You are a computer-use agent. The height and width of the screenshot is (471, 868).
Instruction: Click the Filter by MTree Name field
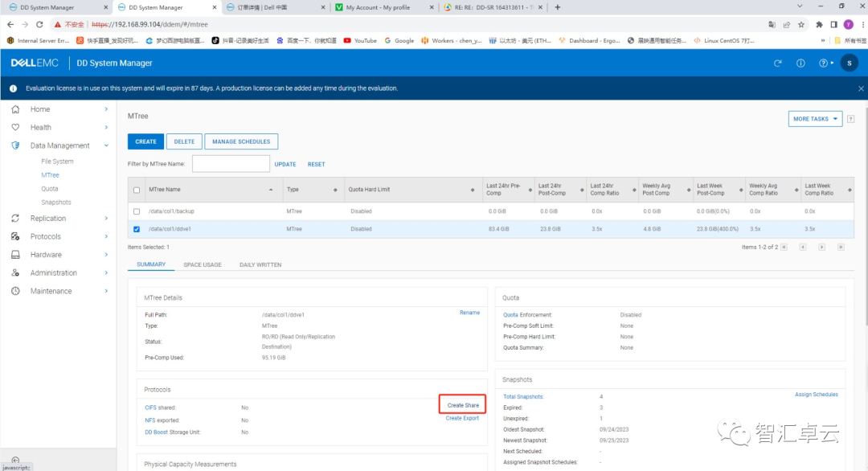coord(231,164)
